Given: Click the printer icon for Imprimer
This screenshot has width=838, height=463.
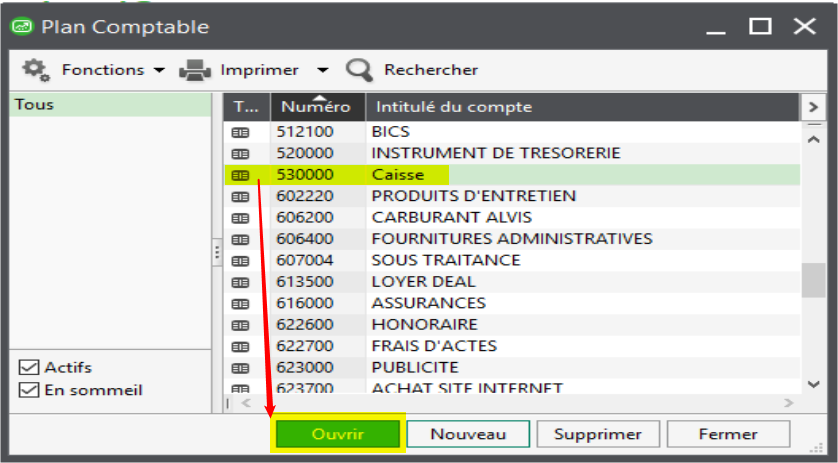Looking at the screenshot, I should tap(194, 70).
